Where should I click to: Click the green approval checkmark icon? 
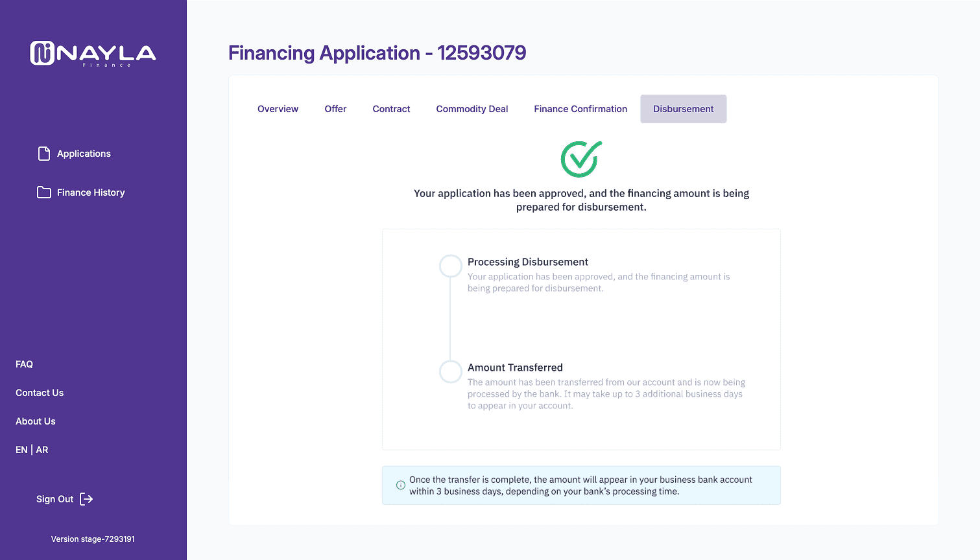[x=580, y=158]
